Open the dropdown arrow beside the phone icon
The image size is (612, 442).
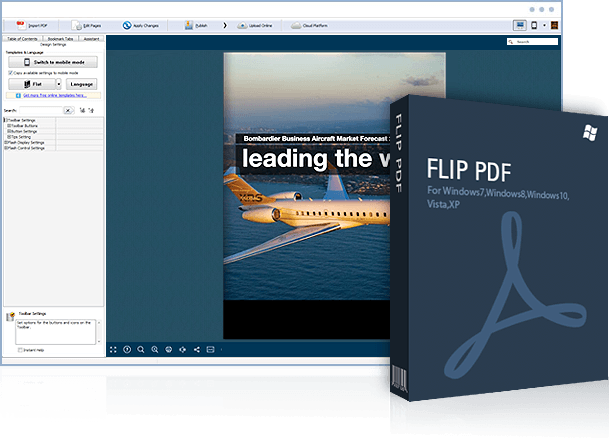[x=544, y=25]
